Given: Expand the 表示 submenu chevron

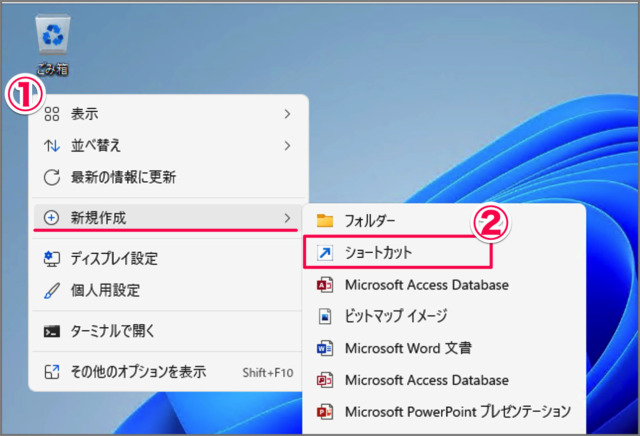Looking at the screenshot, I should 287,114.
